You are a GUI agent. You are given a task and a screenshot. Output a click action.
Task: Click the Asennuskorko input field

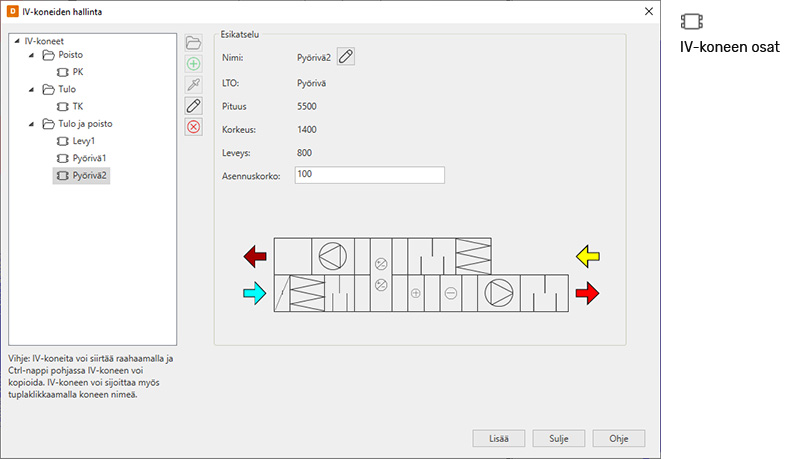tap(369, 175)
